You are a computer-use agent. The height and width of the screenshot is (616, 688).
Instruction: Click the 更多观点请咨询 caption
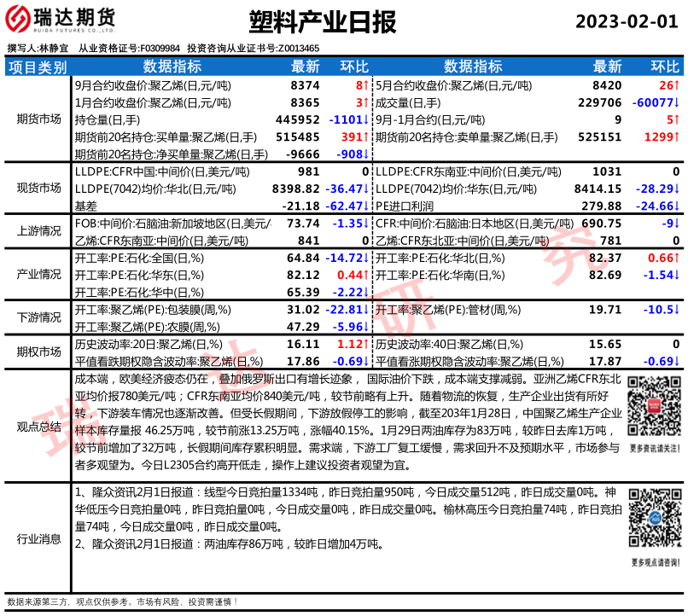tap(655, 562)
